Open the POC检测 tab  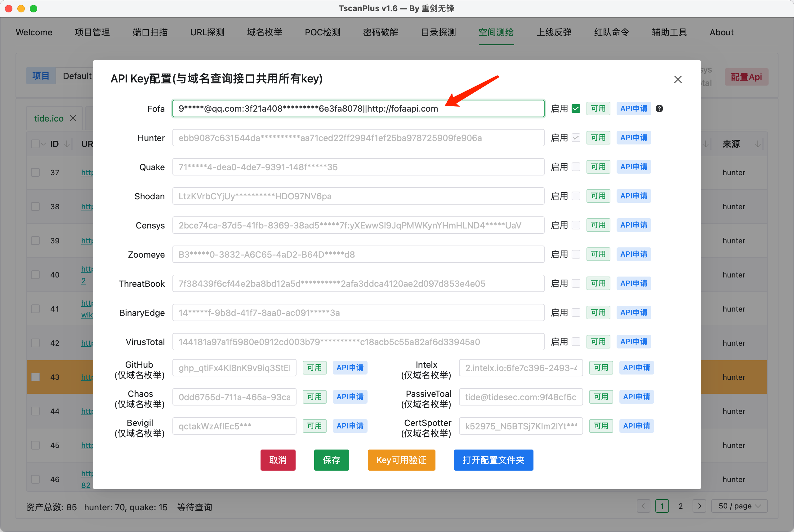(323, 32)
